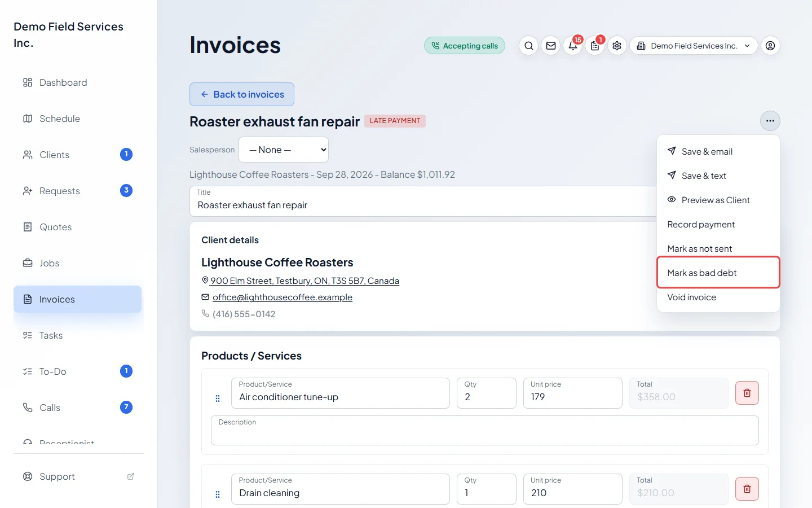Open the search icon in header

(528, 46)
